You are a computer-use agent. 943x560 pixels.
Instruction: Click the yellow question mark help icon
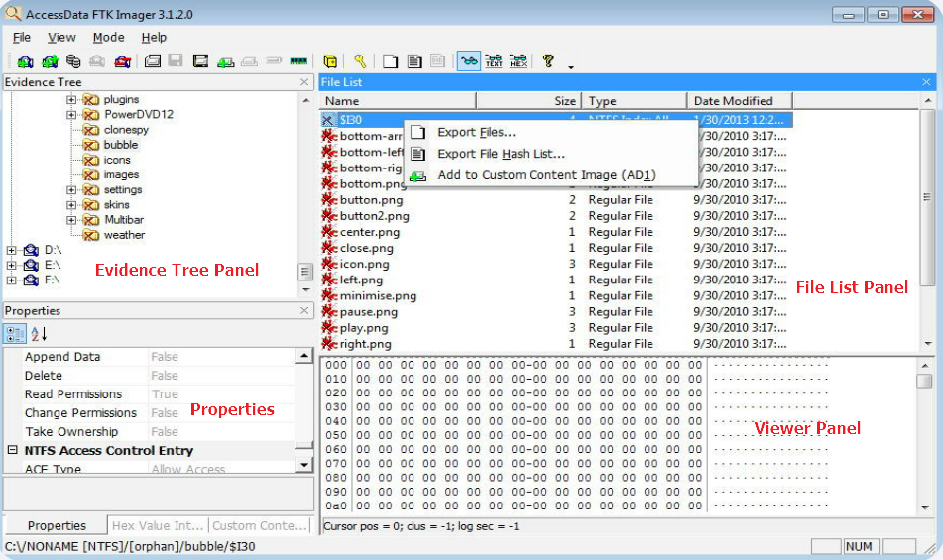(548, 60)
